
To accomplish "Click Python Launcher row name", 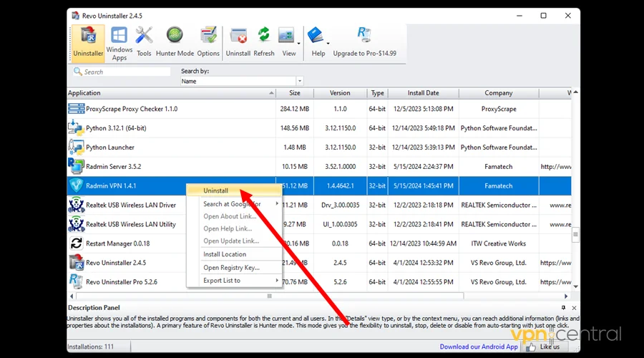I will tap(110, 147).
